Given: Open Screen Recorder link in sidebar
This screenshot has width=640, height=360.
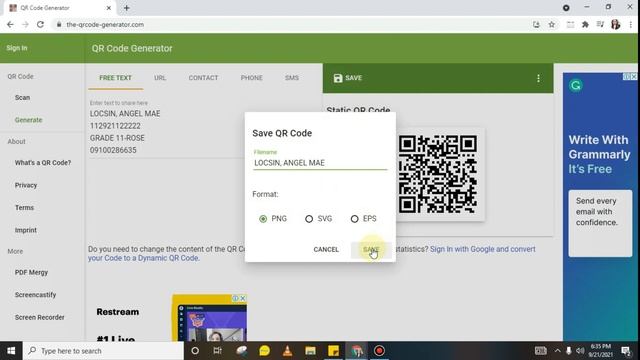Looking at the screenshot, I should 40,317.
